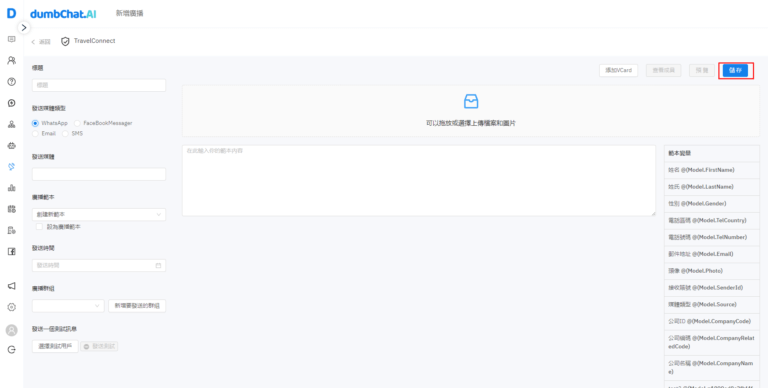Click the 發送媒體 input box

tap(99, 174)
